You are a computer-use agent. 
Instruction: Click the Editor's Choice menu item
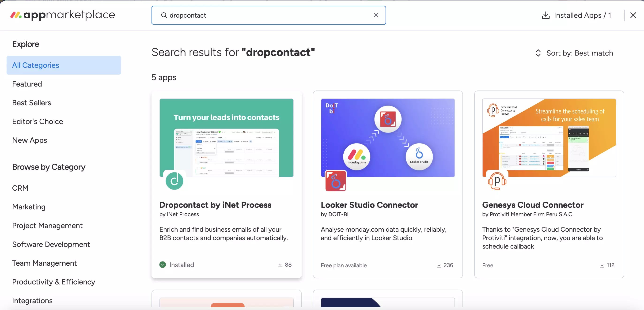[37, 121]
